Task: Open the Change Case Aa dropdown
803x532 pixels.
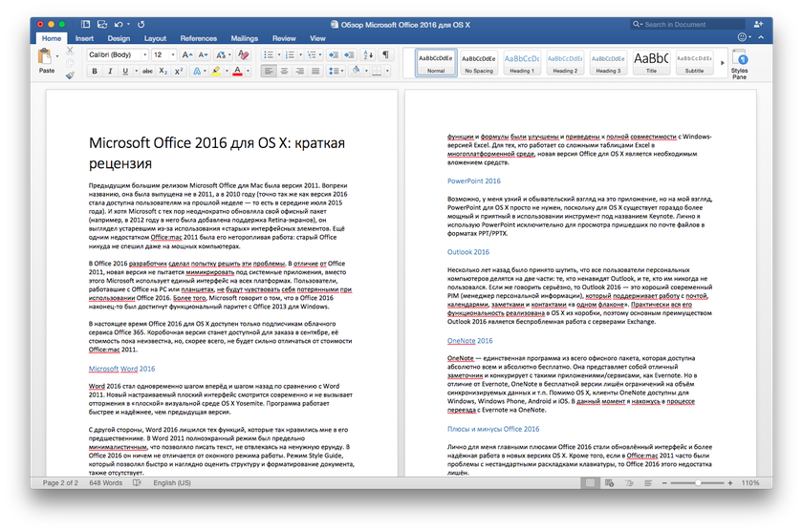Action: [224, 54]
